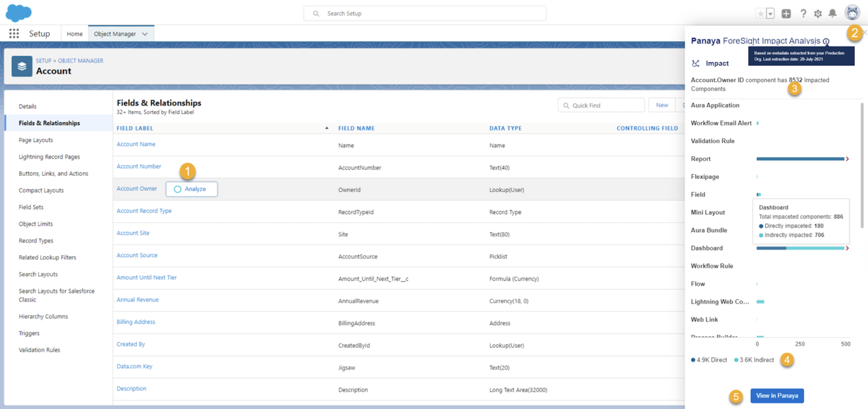This screenshot has width=868, height=409.
Task: Switch to the Home tab in Setup
Action: click(74, 33)
